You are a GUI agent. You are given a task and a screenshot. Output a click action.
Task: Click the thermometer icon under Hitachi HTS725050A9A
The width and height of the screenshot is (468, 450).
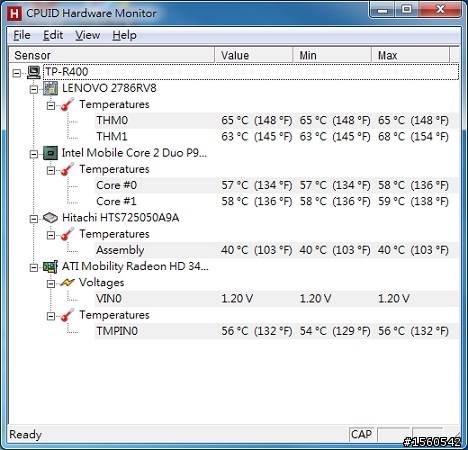(x=67, y=234)
